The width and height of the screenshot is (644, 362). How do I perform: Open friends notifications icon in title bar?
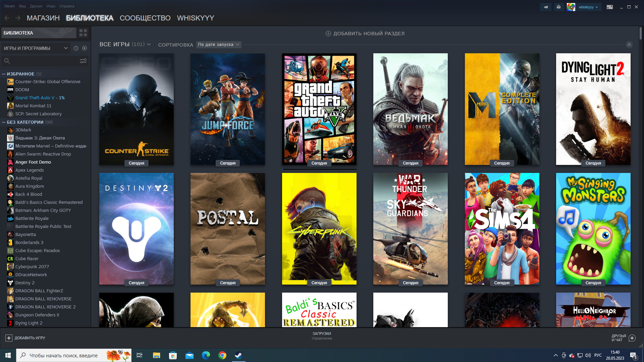coord(558,7)
